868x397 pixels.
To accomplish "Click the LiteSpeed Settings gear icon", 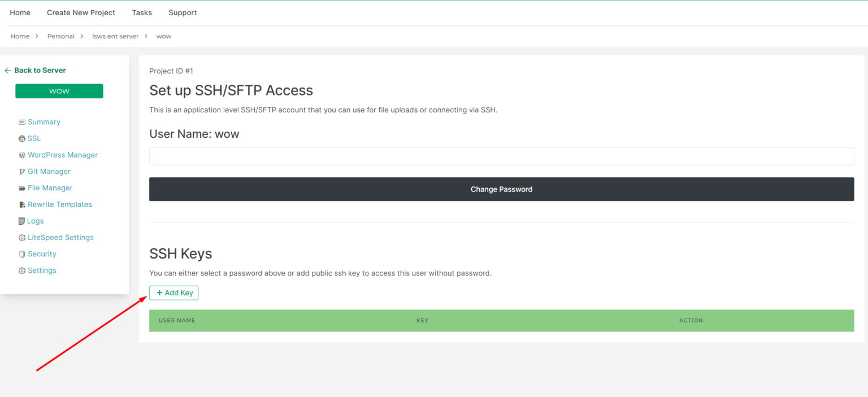I will pos(22,237).
